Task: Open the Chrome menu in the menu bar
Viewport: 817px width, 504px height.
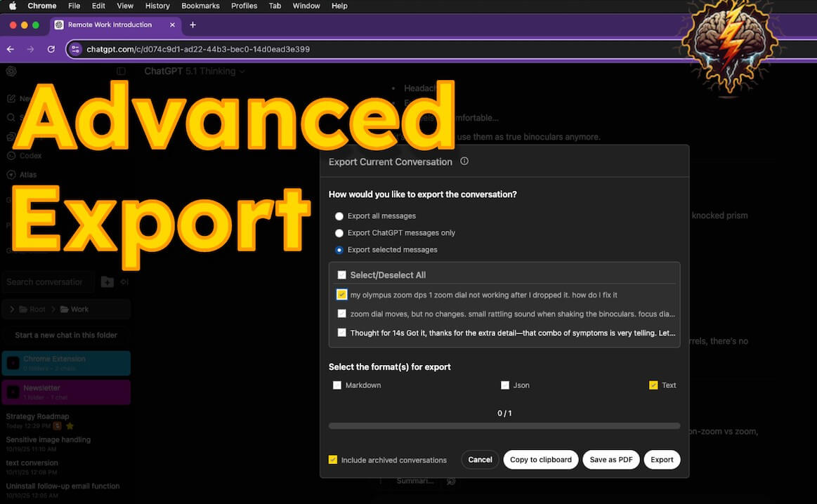Action: [x=41, y=6]
